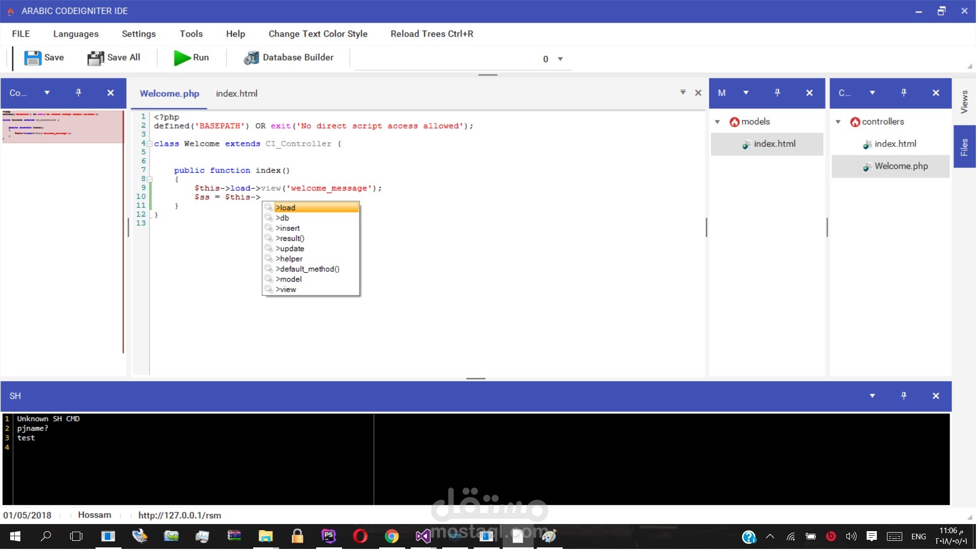Screen dimensions: 980x553
Task: Open the controllers panel dropdown arrow
Action: (872, 93)
